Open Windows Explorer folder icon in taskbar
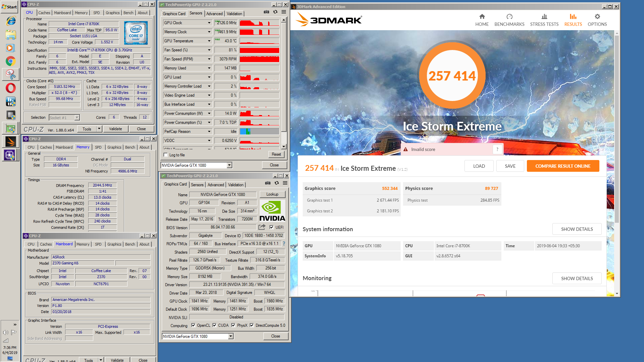 coord(11,35)
